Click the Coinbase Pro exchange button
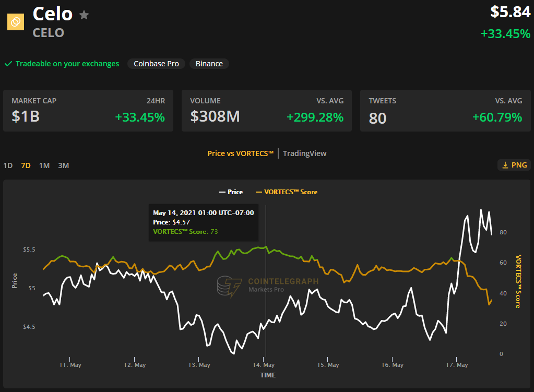 point(156,64)
